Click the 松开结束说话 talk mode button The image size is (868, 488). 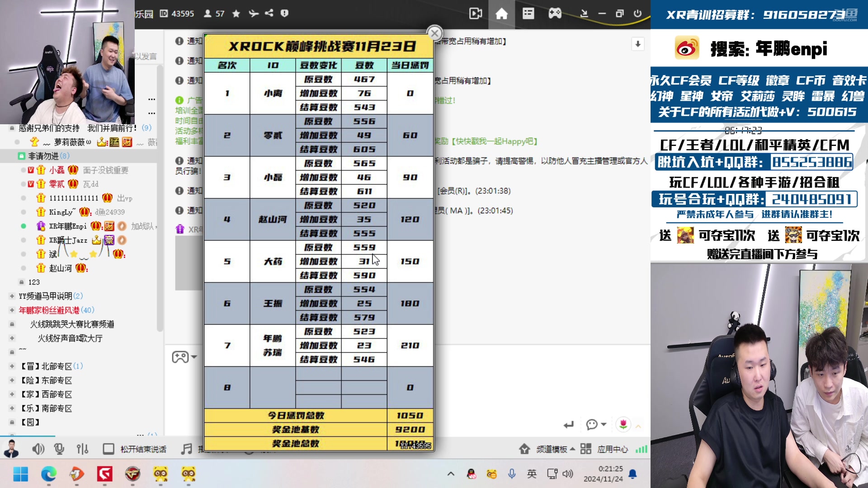click(x=135, y=449)
